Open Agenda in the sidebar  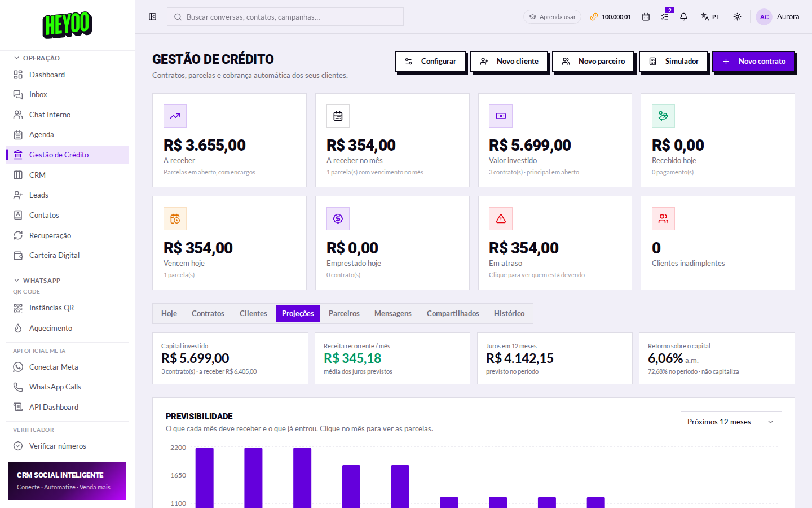67,134
